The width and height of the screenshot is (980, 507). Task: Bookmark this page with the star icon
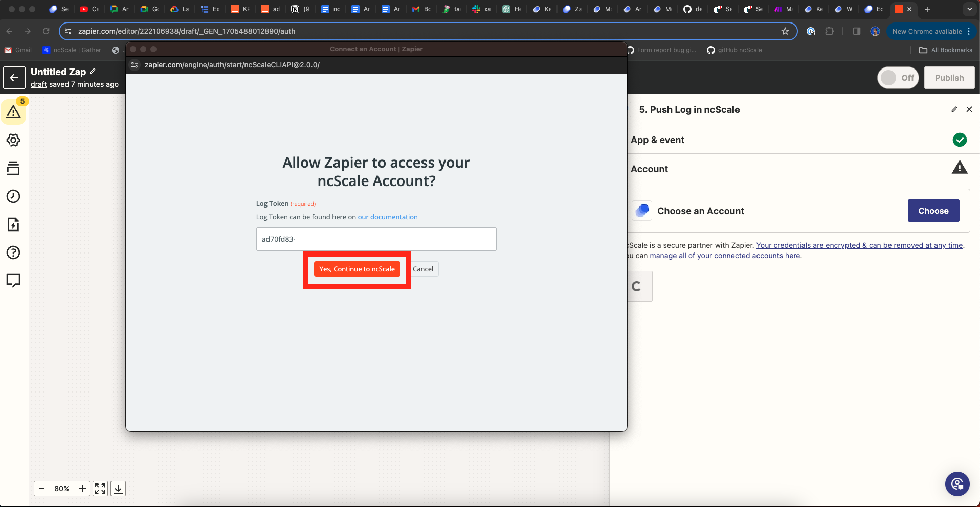coord(785,31)
